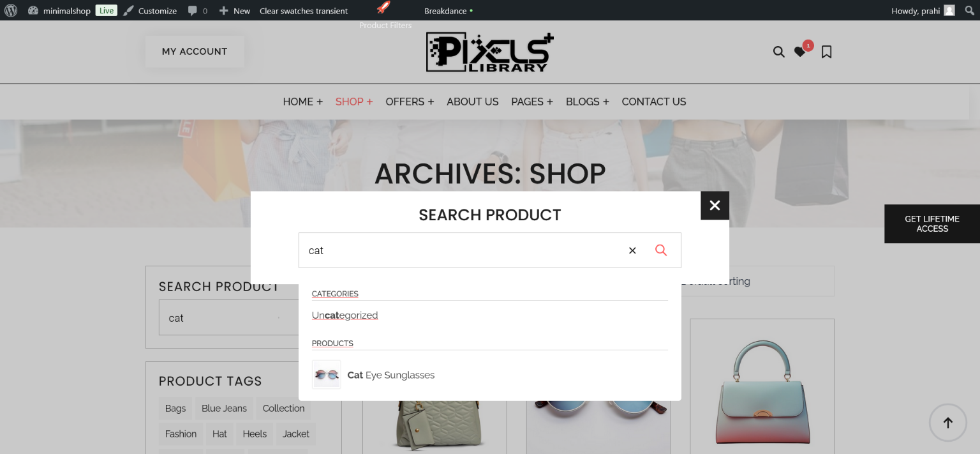Open the CONTACT US menu item
This screenshot has width=980, height=454.
pos(654,102)
